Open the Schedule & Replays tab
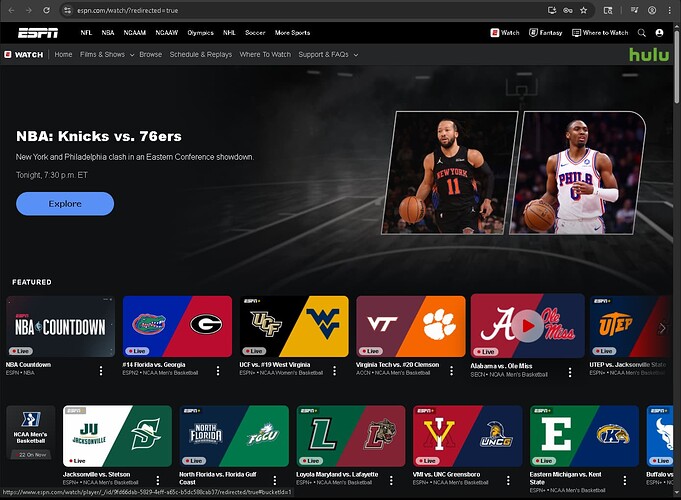Image resolution: width=681 pixels, height=500 pixels. tap(199, 55)
